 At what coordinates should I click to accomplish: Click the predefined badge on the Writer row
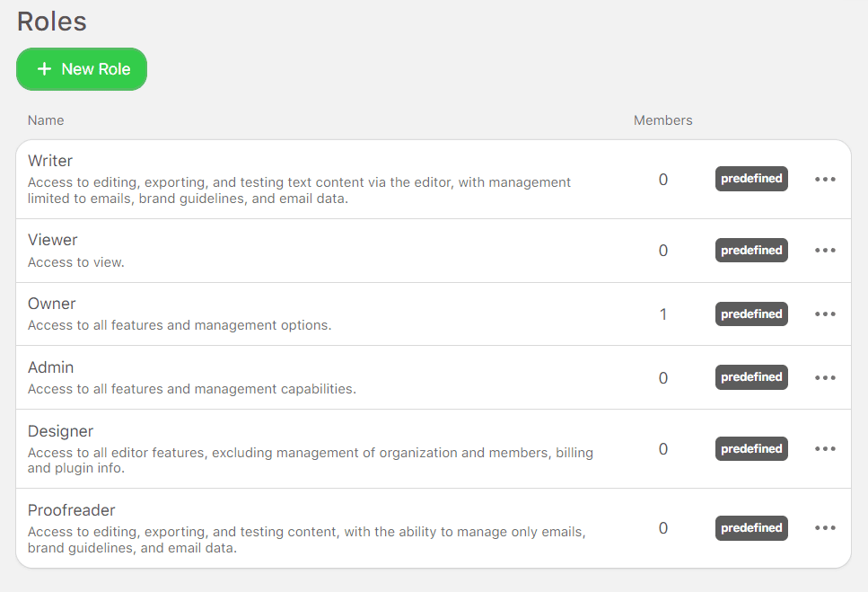(750, 179)
